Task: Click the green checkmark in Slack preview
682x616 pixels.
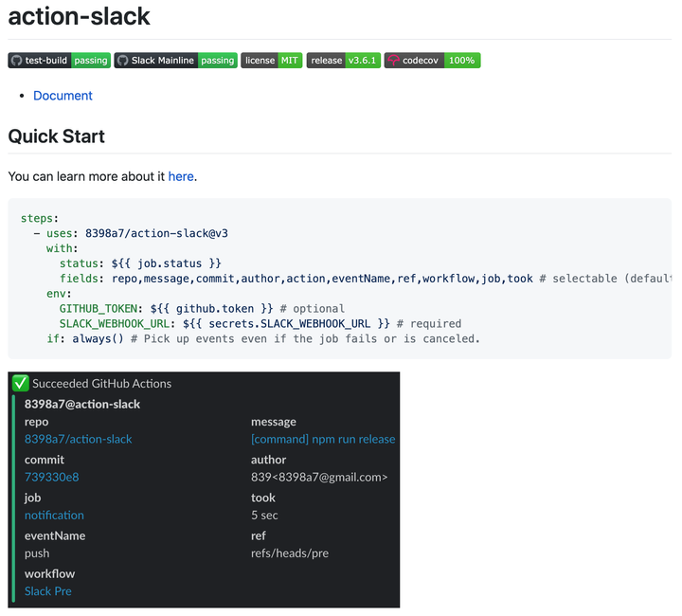Action: coord(21,383)
